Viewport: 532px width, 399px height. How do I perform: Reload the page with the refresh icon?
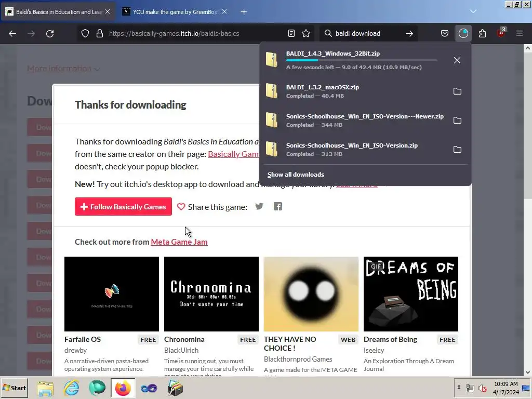point(50,34)
